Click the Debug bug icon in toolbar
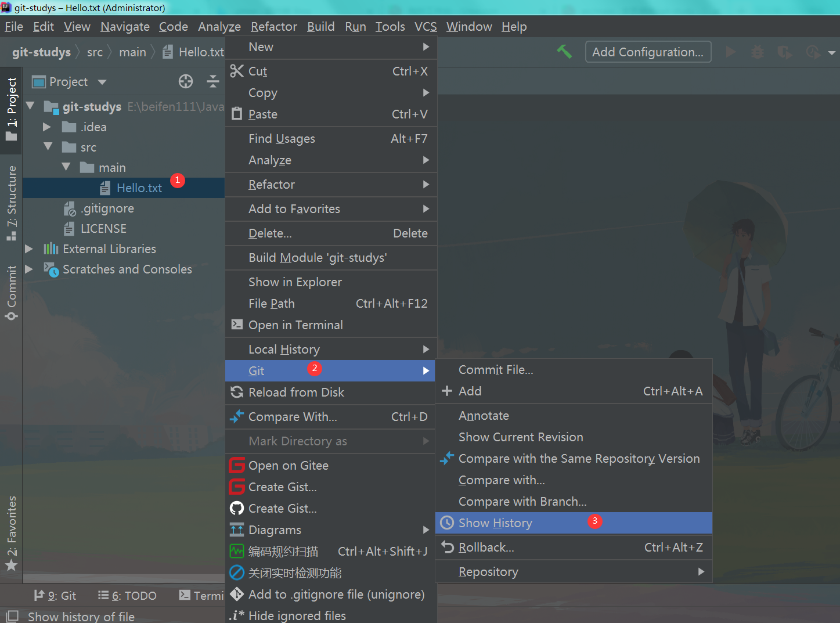This screenshot has width=840, height=623. coord(758,52)
